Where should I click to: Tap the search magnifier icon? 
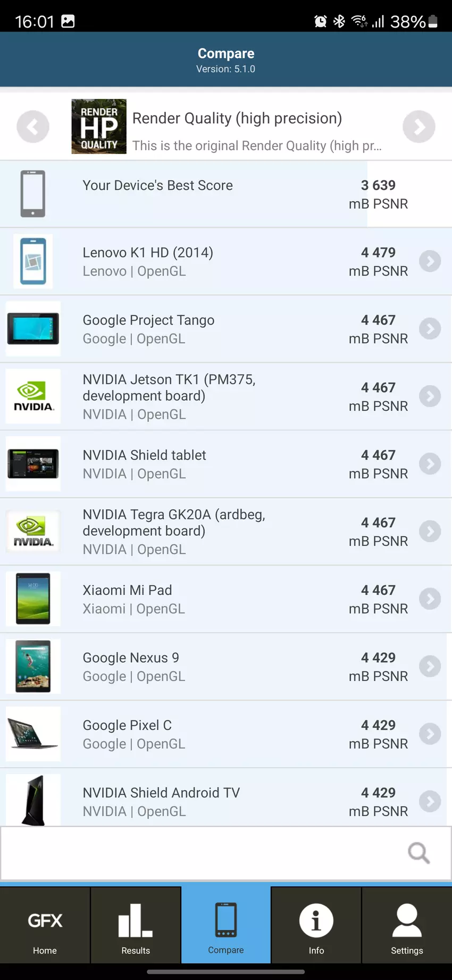[x=418, y=853]
